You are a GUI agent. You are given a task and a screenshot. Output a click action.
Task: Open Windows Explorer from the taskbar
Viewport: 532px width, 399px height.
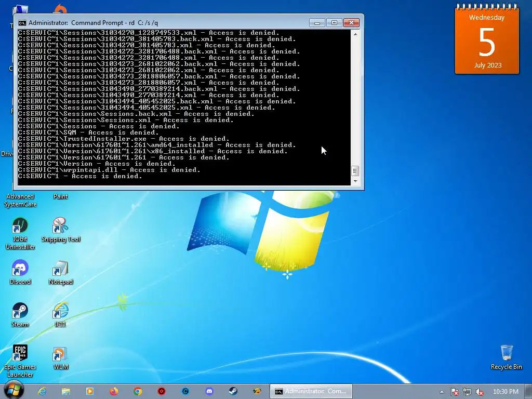66,391
